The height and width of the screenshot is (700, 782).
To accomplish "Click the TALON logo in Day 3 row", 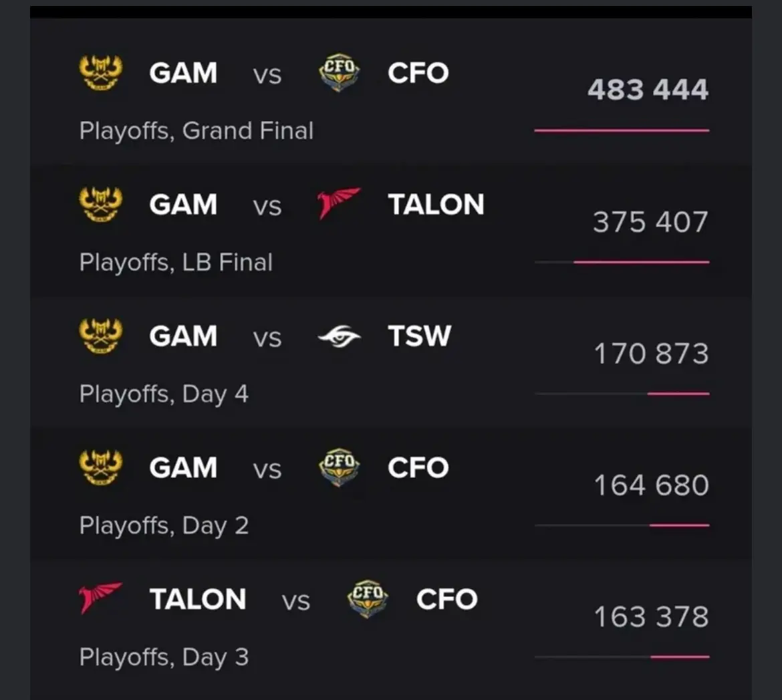I will [x=101, y=598].
